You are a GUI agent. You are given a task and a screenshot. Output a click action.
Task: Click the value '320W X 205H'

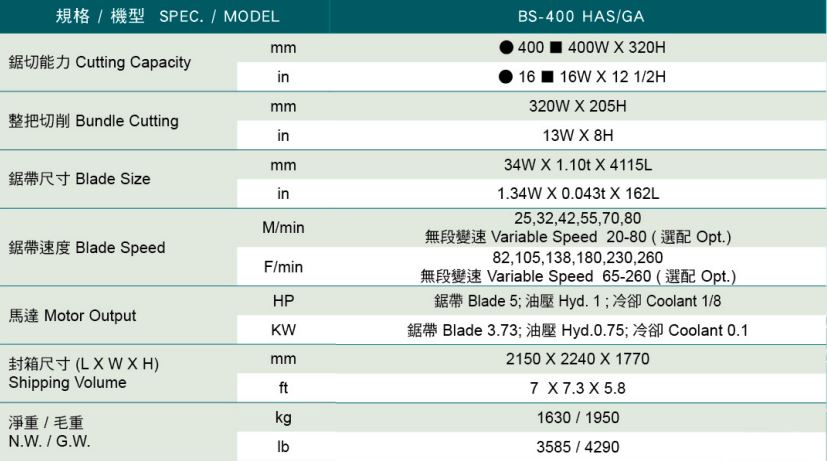click(578, 106)
